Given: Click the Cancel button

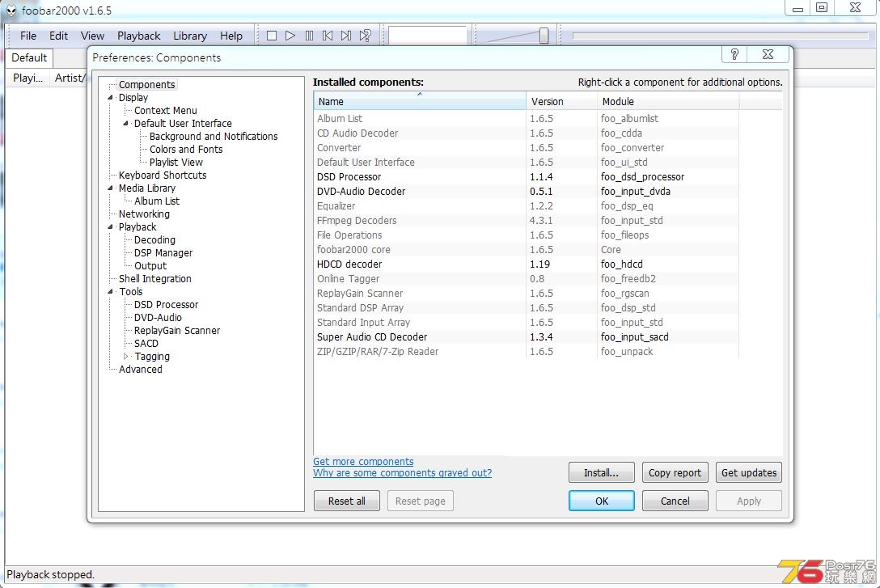Looking at the screenshot, I should tap(675, 501).
